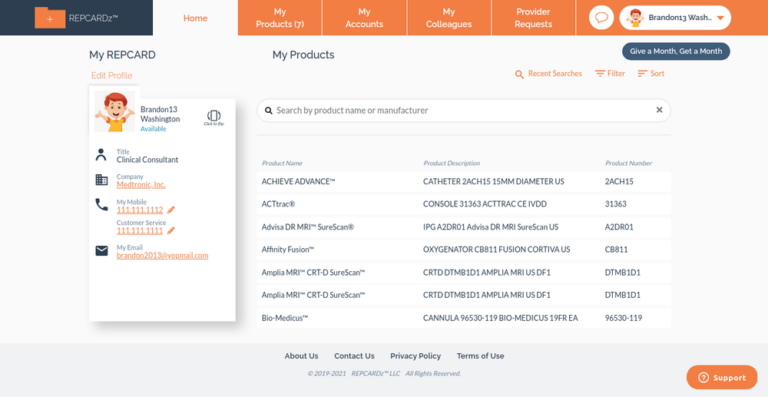Edit the Customer Service number with the pencil icon
This screenshot has width=768, height=397.
click(171, 231)
